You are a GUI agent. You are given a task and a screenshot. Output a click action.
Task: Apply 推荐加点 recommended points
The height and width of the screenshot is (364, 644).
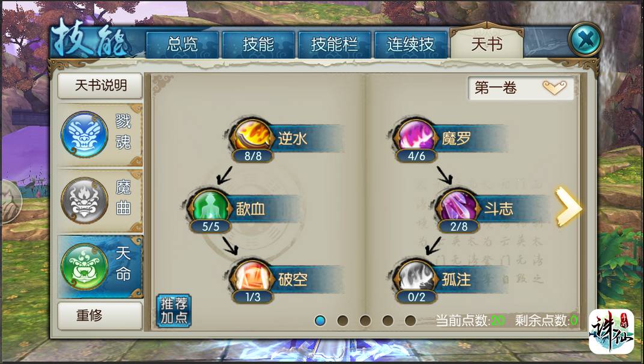tap(174, 311)
